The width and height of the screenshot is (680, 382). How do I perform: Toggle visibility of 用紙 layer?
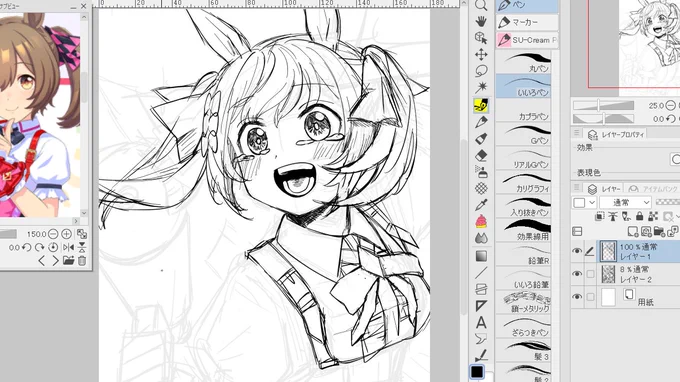point(577,297)
